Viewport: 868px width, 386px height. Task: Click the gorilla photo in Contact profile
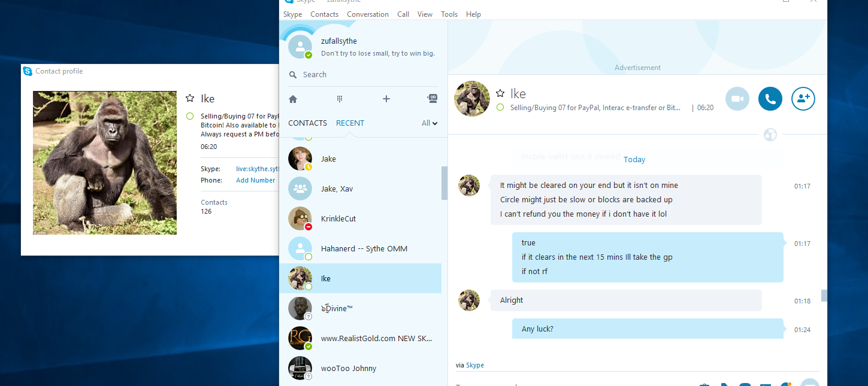[105, 163]
